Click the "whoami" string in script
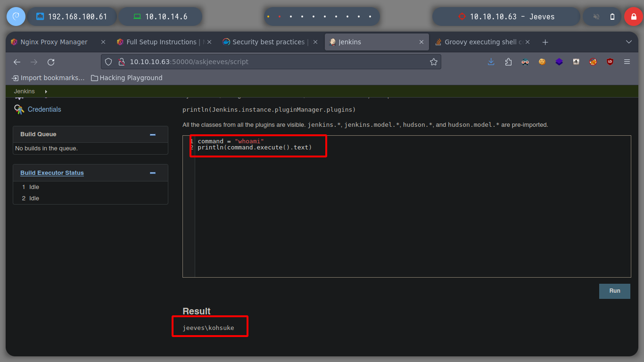 [249, 141]
